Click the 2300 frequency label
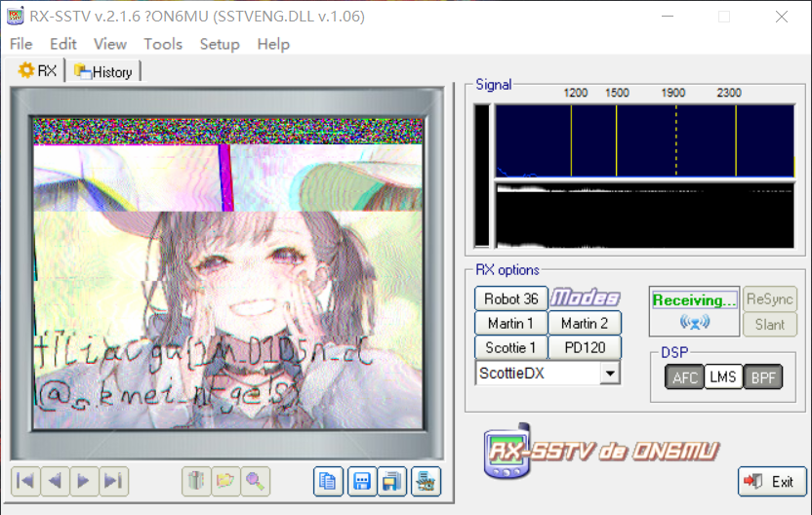The height and width of the screenshot is (515, 812). click(729, 93)
